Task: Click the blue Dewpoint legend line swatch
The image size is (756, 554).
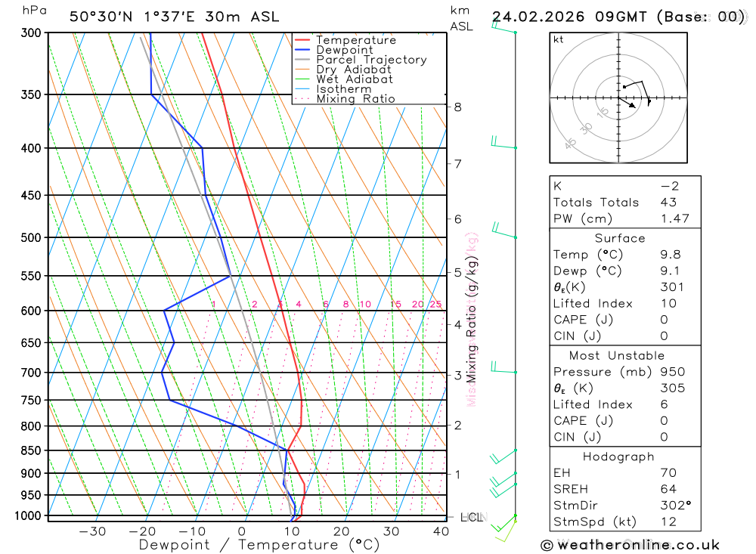Action: coord(302,50)
